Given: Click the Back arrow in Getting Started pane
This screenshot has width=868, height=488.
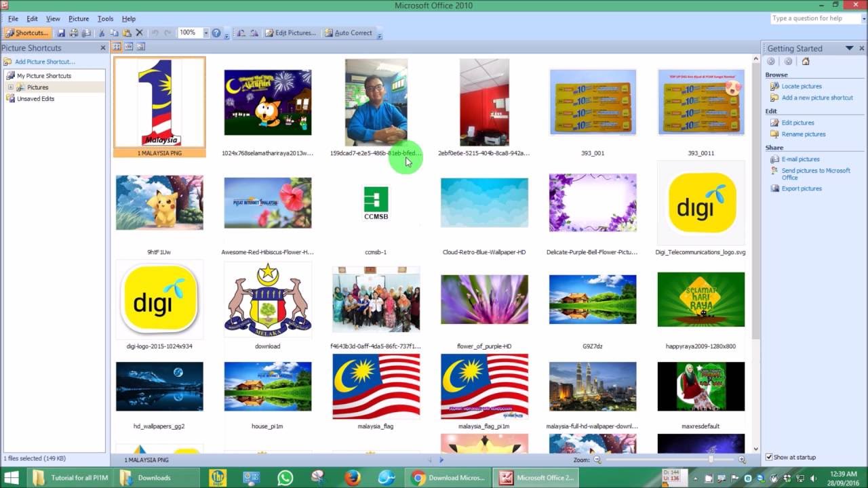Looking at the screenshot, I should [771, 61].
